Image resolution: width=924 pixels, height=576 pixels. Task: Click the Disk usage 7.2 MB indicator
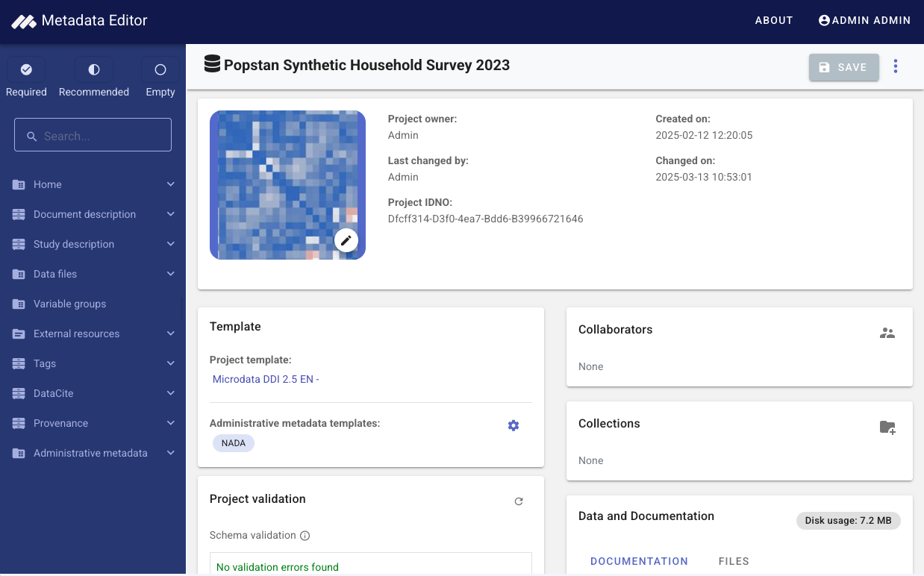848,520
